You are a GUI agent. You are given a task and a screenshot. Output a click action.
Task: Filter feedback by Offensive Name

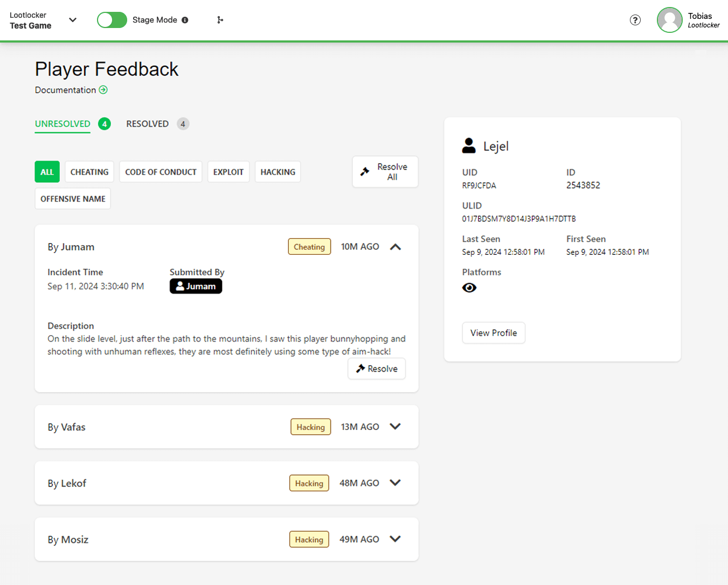click(x=73, y=199)
